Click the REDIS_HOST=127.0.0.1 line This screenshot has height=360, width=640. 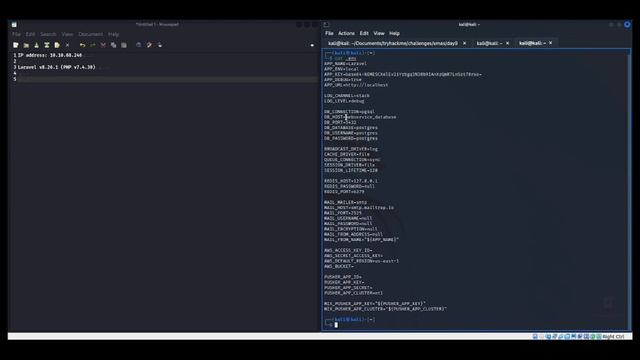point(351,181)
